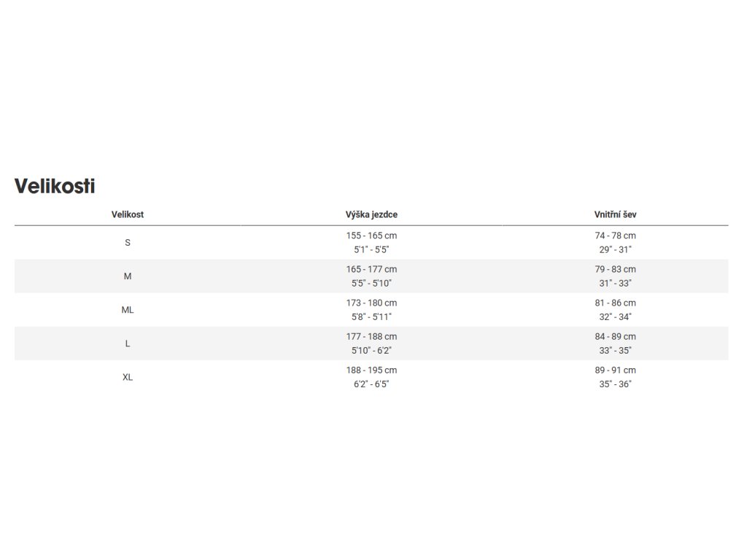Click the 74 - 78 cm inseam value

point(615,236)
